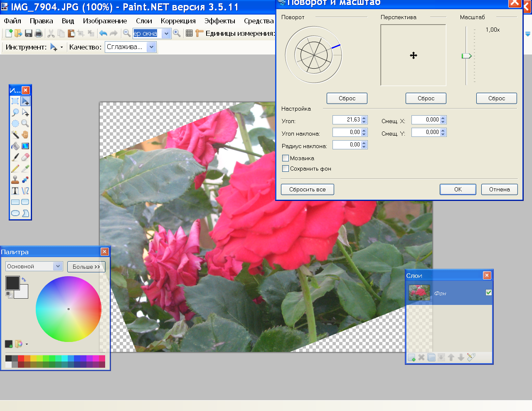
Task: Select the Move Selected Pixels tool
Action: coord(25,101)
